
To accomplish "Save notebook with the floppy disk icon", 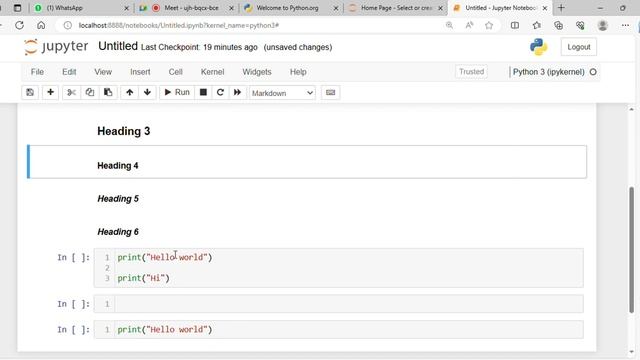I will (x=30, y=92).
